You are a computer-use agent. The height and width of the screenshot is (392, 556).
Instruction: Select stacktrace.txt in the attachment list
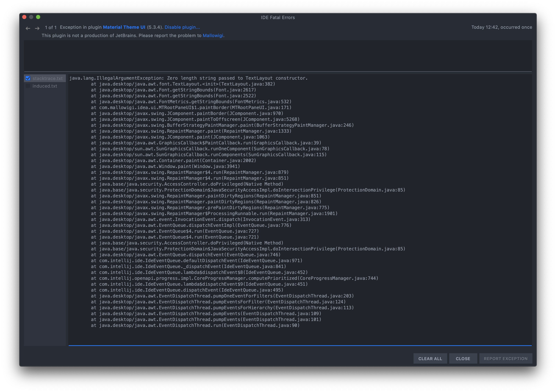(x=48, y=78)
